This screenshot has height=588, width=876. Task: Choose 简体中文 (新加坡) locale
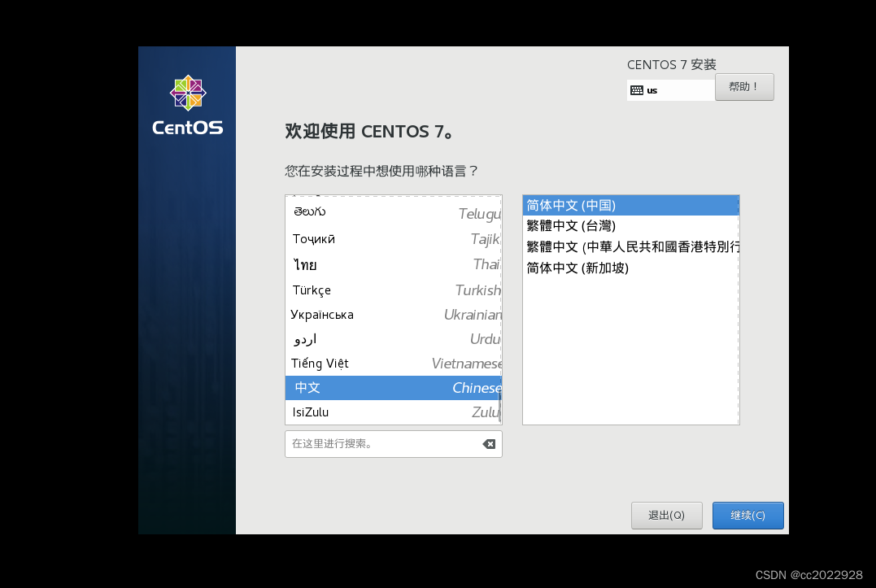click(x=630, y=268)
